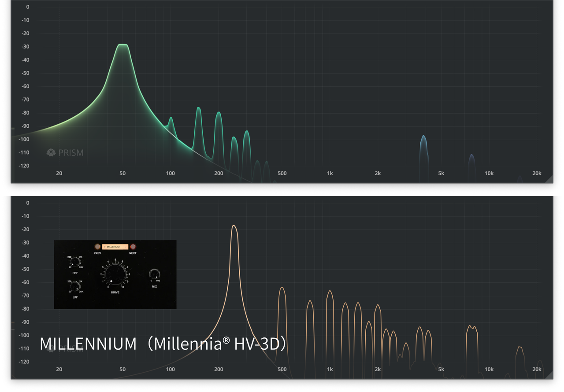Viewport: 564px width, 392px height.
Task: Click the round PREV preset button
Action: coord(97,247)
